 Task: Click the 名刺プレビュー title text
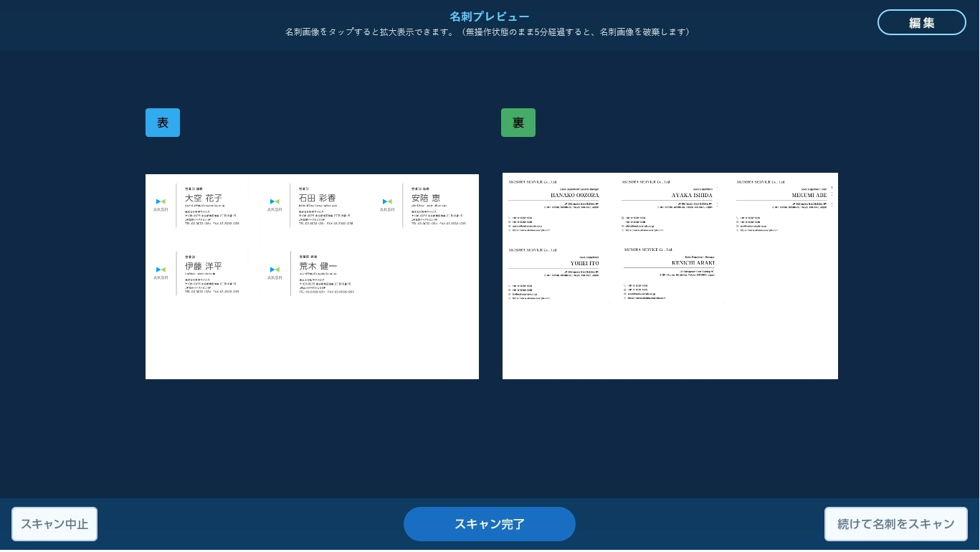tap(489, 16)
